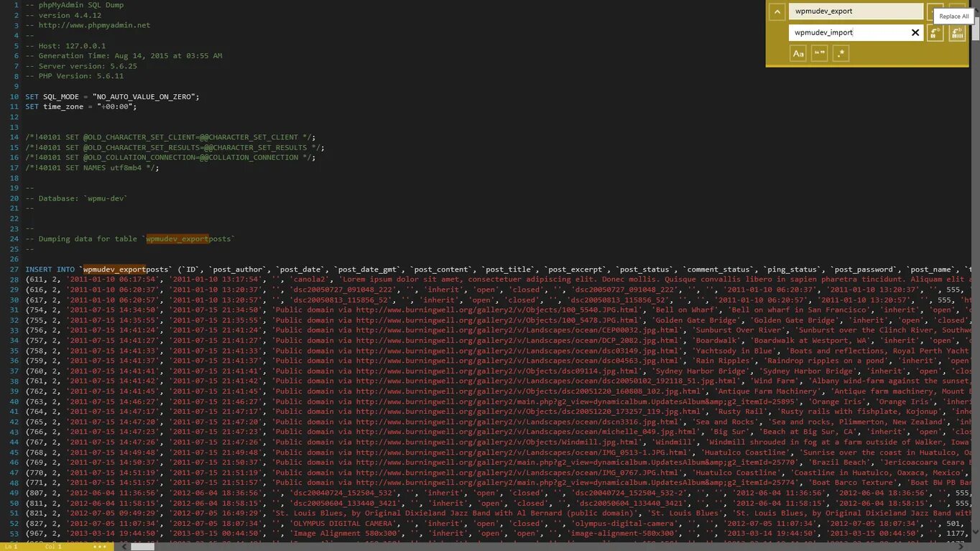Select the find field containing wpmudev_export

click(x=855, y=11)
